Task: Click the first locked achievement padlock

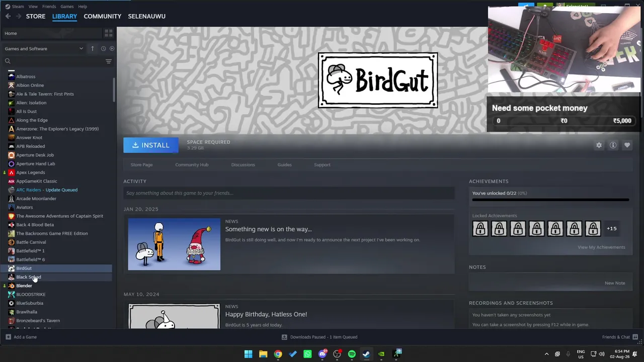Action: pyautogui.click(x=480, y=229)
